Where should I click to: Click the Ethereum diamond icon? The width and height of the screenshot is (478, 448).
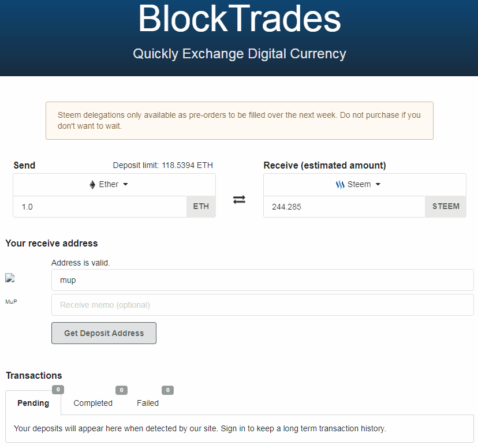[92, 185]
